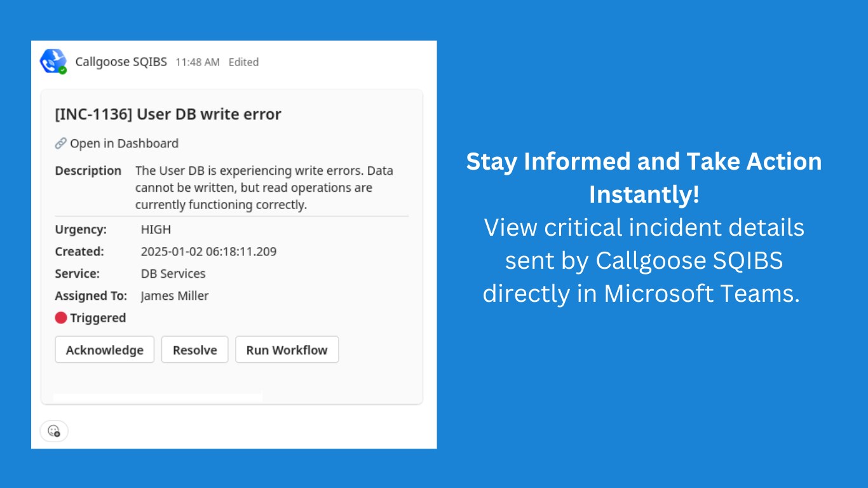
Task: Click the green status badge on avatar
Action: pyautogui.click(x=63, y=70)
